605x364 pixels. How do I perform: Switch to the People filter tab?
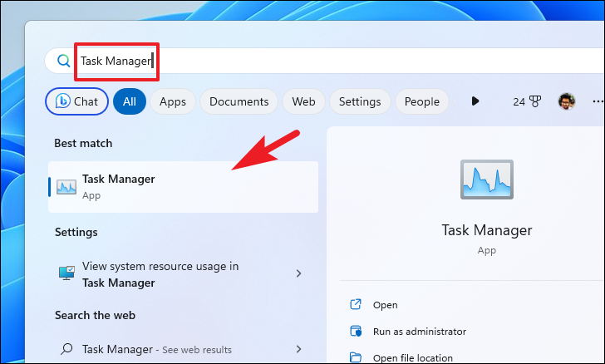pyautogui.click(x=421, y=101)
